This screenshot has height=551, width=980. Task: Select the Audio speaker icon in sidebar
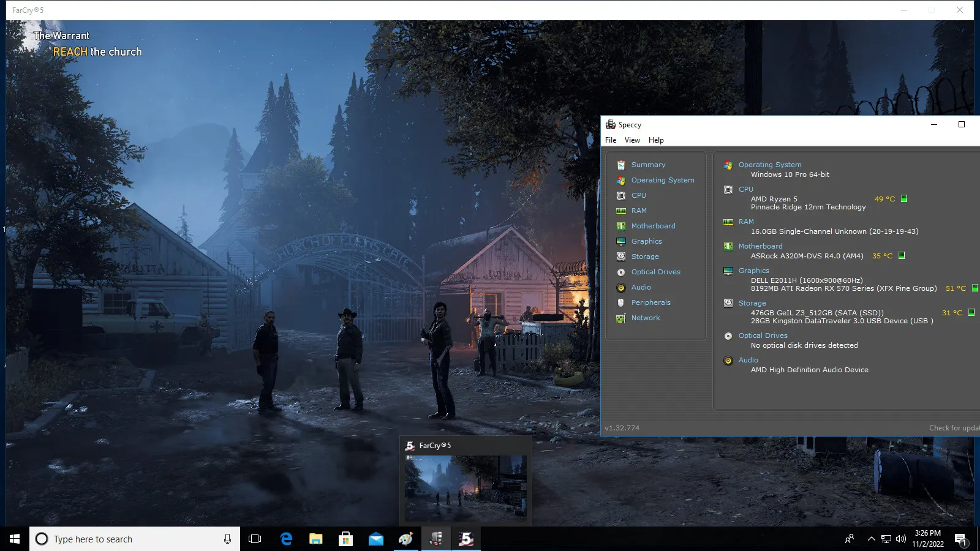[621, 287]
